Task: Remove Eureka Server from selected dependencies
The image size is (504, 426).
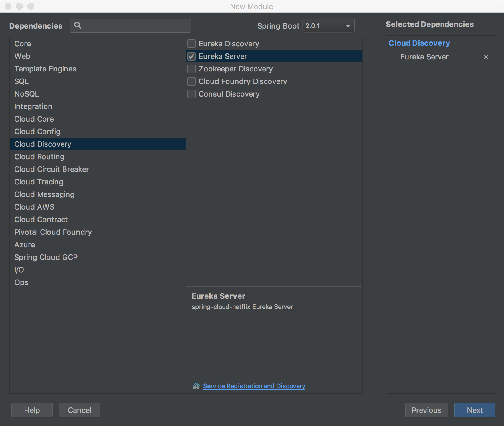Action: coord(486,57)
